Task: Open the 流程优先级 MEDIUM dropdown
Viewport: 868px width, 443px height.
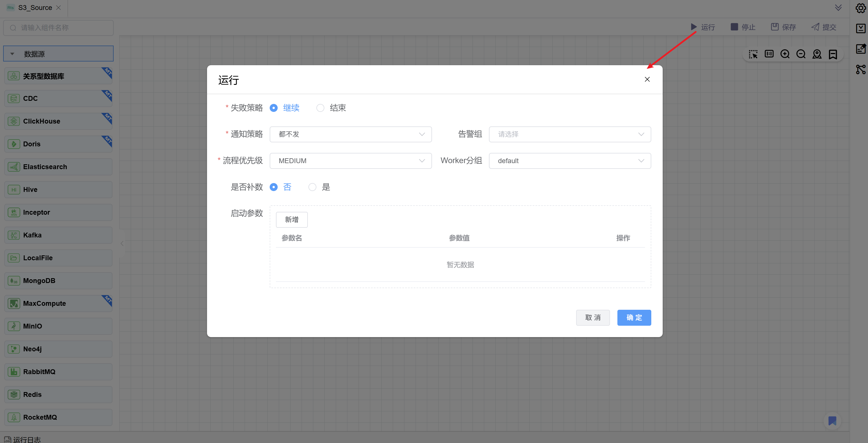Action: point(351,161)
